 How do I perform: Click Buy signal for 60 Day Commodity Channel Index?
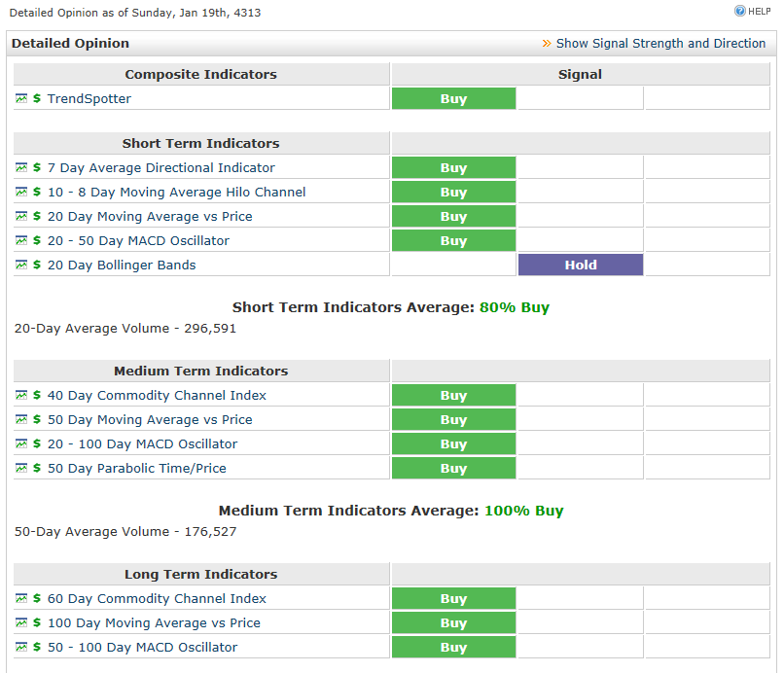pos(453,598)
